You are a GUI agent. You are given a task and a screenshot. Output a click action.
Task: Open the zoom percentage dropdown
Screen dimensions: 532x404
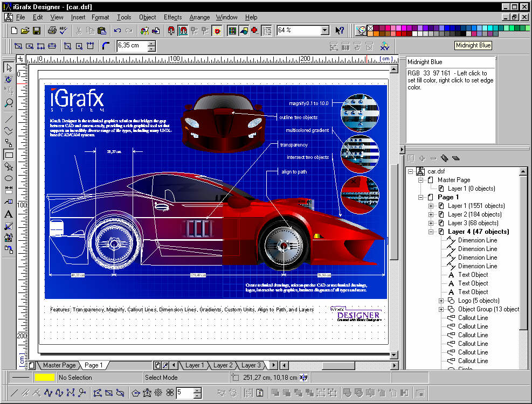[324, 31]
